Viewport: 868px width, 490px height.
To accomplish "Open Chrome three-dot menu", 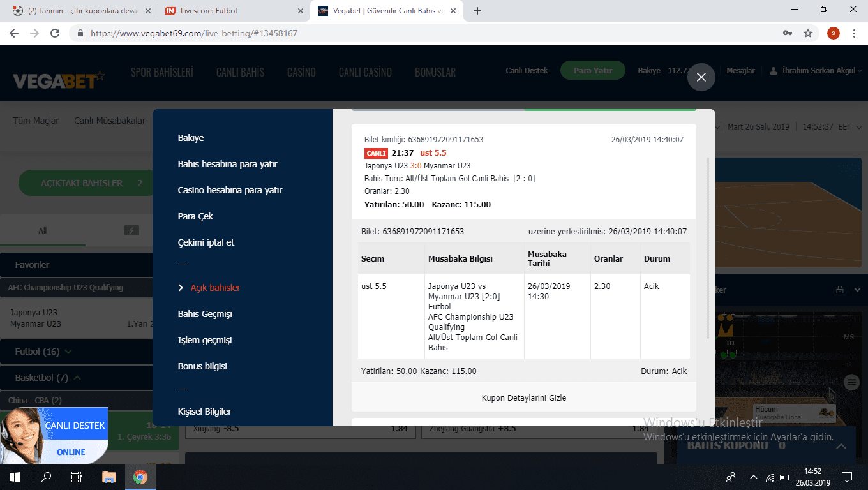I will [854, 33].
